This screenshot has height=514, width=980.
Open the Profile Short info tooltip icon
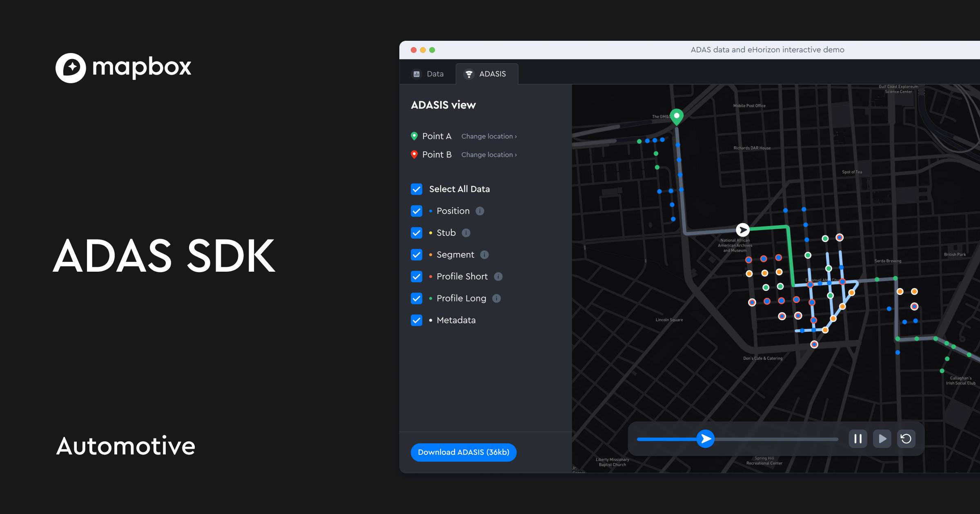[x=498, y=277]
